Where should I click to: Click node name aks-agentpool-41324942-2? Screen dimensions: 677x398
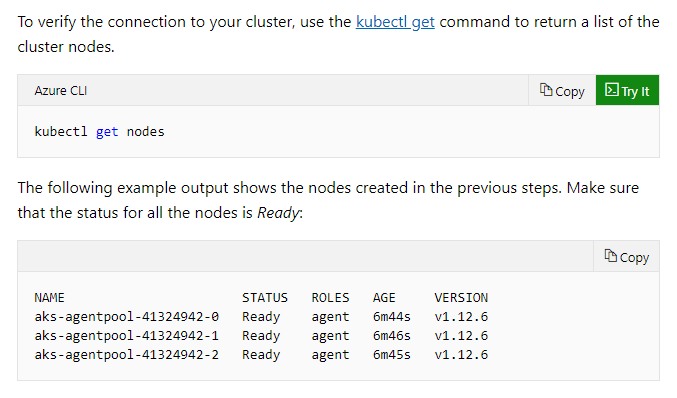(x=127, y=355)
